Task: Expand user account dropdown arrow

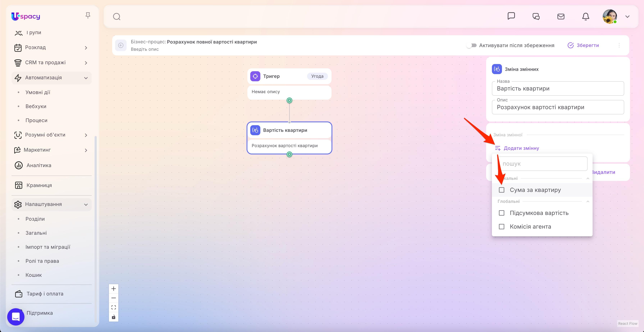Action: pos(627,17)
